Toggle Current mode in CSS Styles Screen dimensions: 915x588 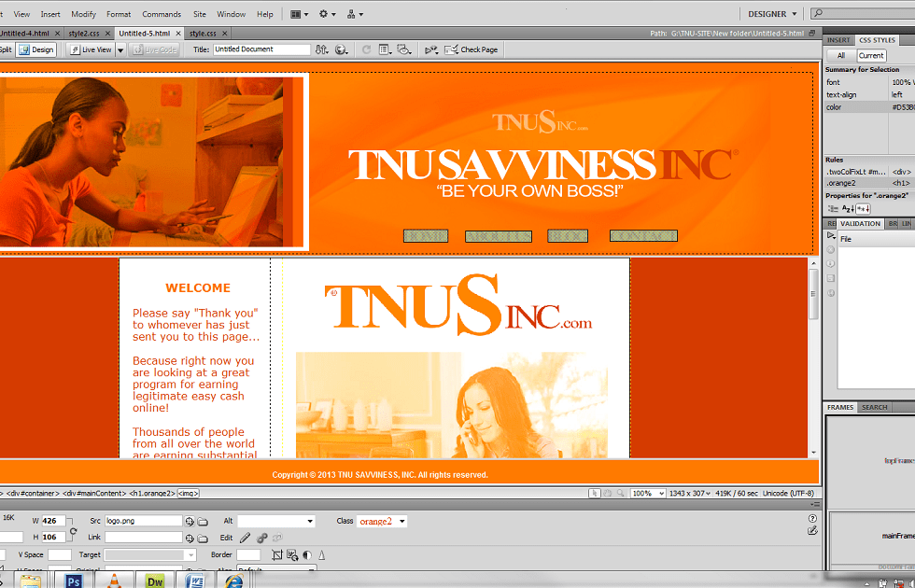coord(870,56)
